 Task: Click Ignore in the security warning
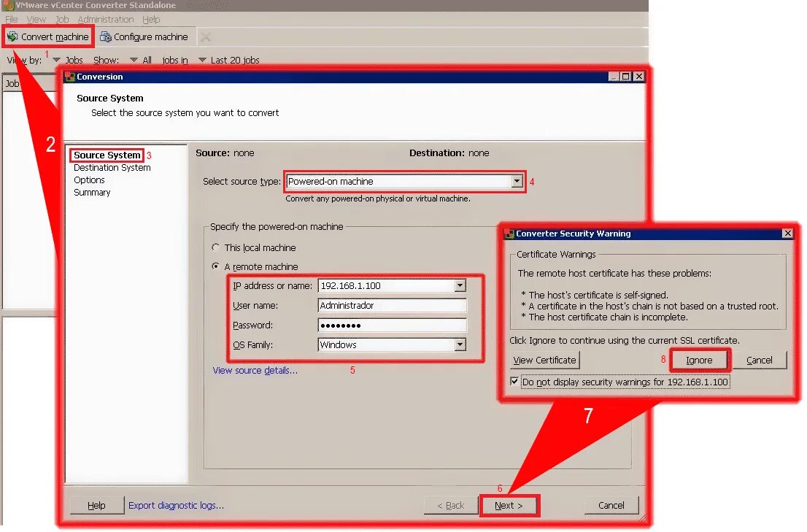pyautogui.click(x=699, y=361)
